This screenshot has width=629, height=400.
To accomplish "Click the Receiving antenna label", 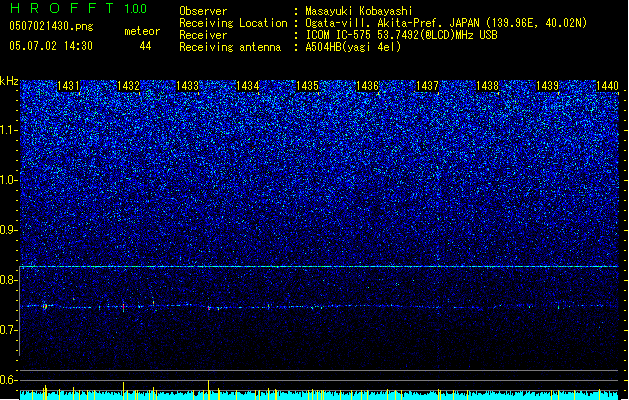I will pyautogui.click(x=230, y=47).
